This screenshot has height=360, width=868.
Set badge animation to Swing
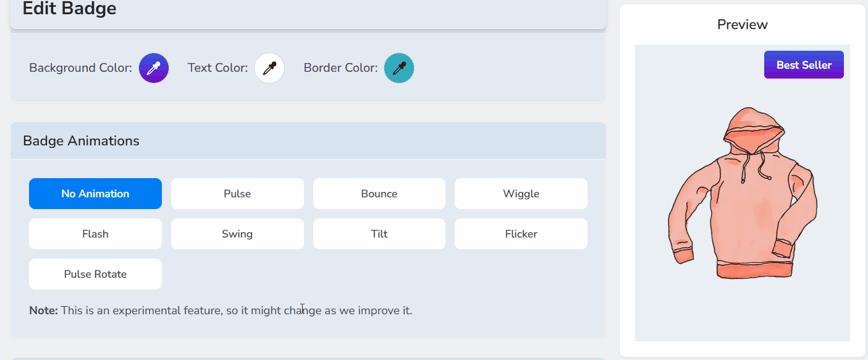(x=237, y=234)
